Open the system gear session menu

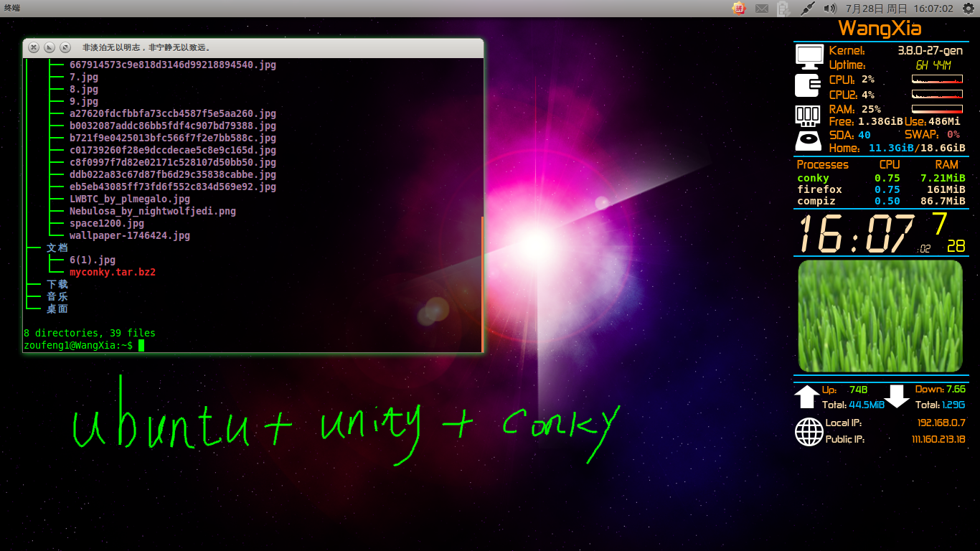(x=968, y=9)
